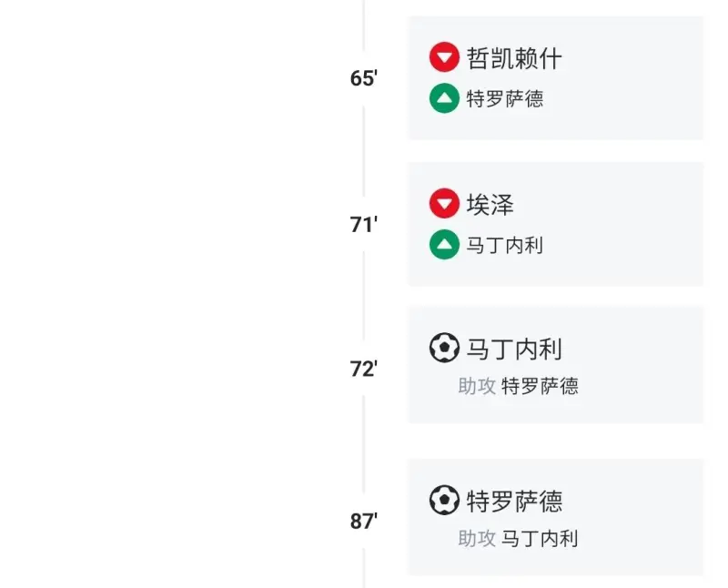Click assist provider 特罗萨德 in the 72' goal
Viewport: 728px width, 588px height.
coord(540,386)
